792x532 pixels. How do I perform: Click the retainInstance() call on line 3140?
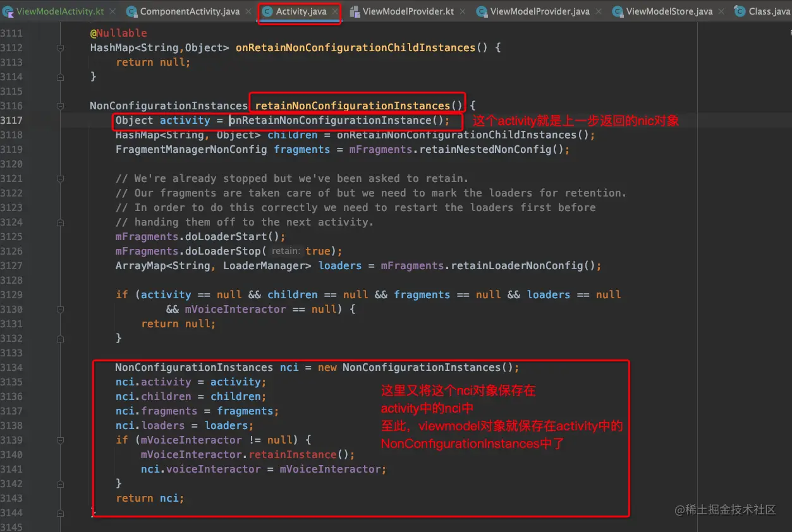point(301,454)
